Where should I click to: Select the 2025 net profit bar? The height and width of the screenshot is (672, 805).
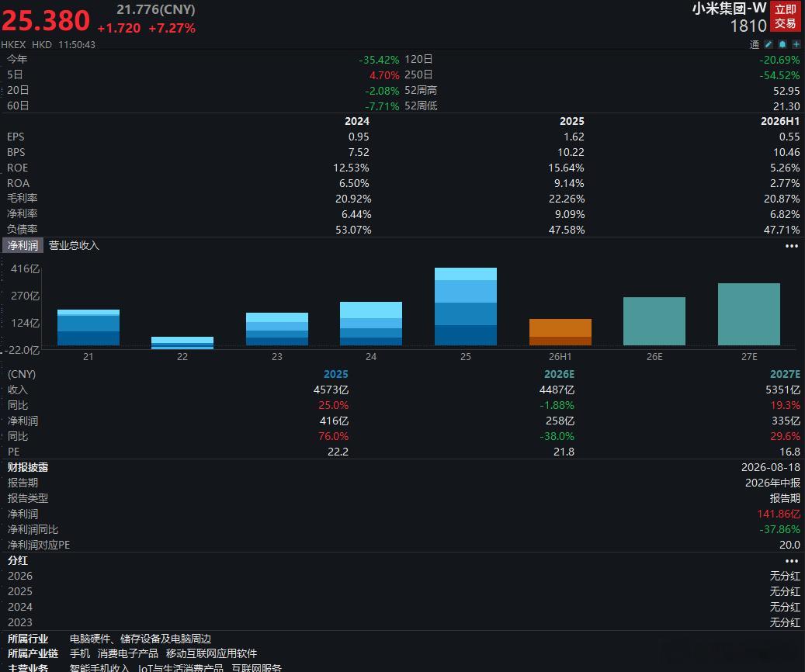pos(466,307)
